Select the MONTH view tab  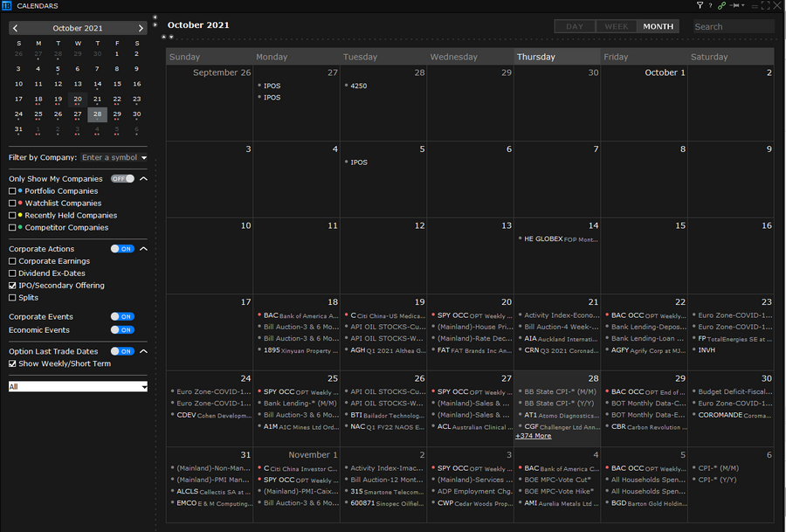point(658,26)
